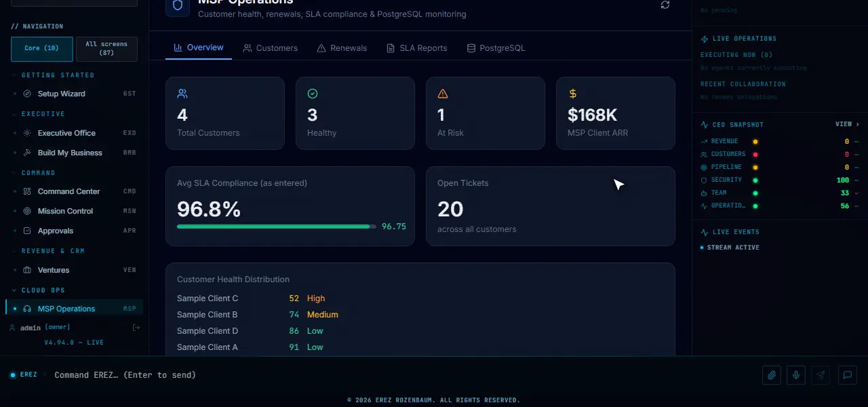Click the Mission Control target icon
This screenshot has width=868, height=407.
[27, 211]
